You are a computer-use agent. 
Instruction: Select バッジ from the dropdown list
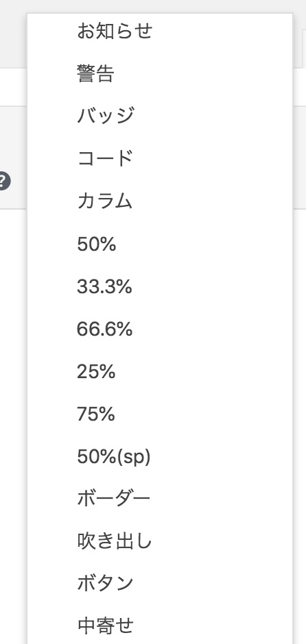(x=160, y=116)
